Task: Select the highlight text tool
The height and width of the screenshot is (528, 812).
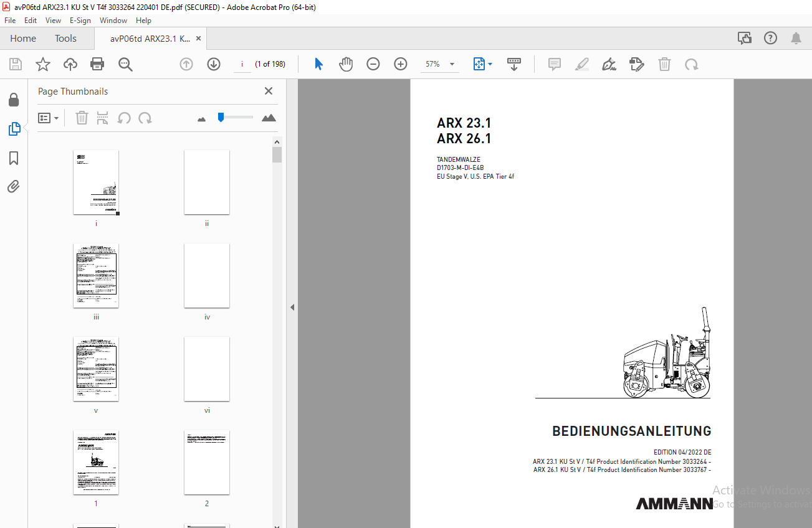Action: coord(582,64)
